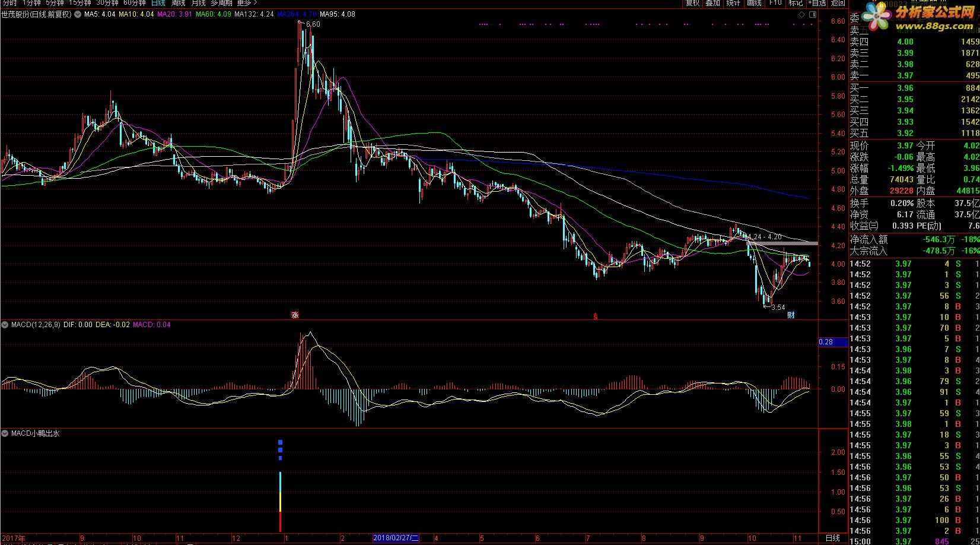
Task: Click the 返回 back button
Action: click(838, 3)
